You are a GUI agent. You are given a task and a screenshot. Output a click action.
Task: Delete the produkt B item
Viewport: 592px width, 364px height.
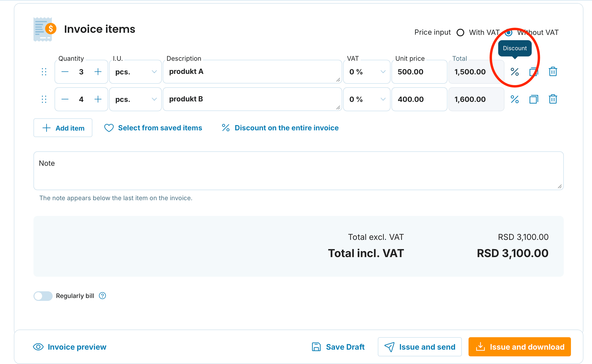pos(553,99)
